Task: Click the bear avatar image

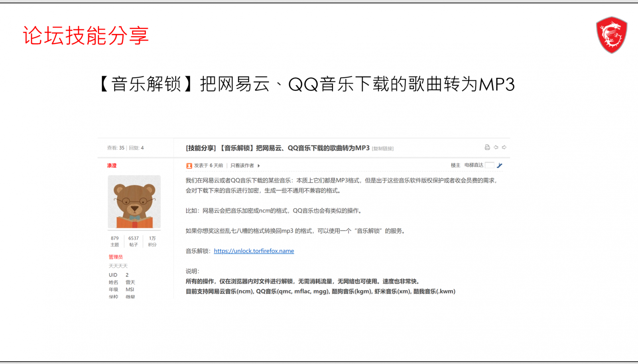Action: coord(134,202)
